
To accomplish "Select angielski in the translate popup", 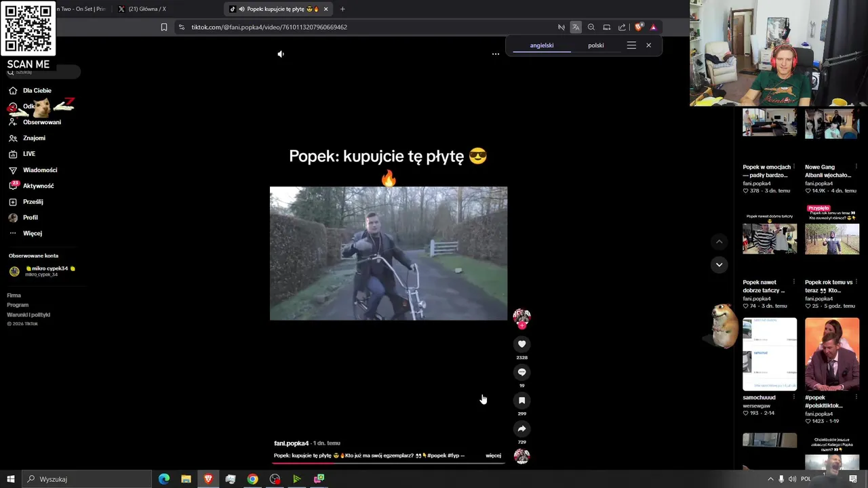I will 542,45.
